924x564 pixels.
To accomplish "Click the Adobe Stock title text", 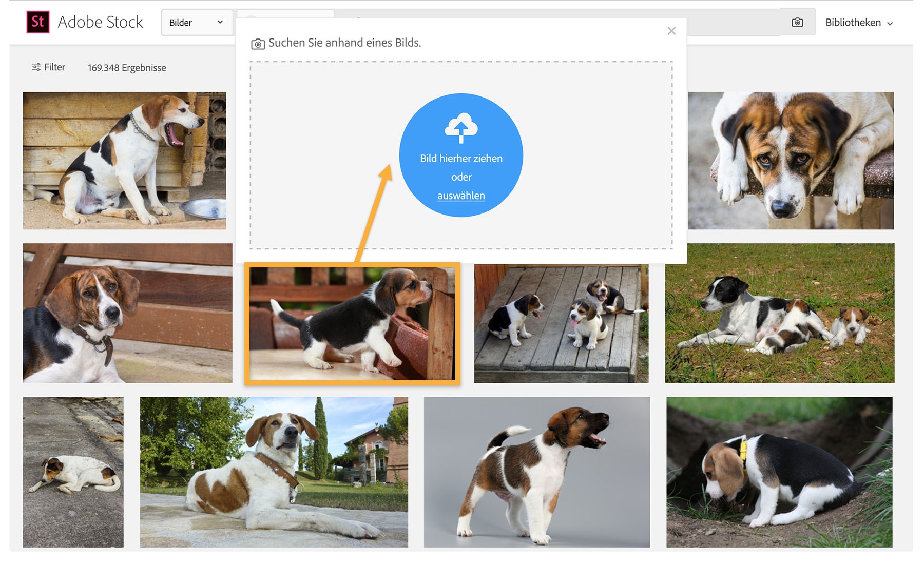I will 100,22.
